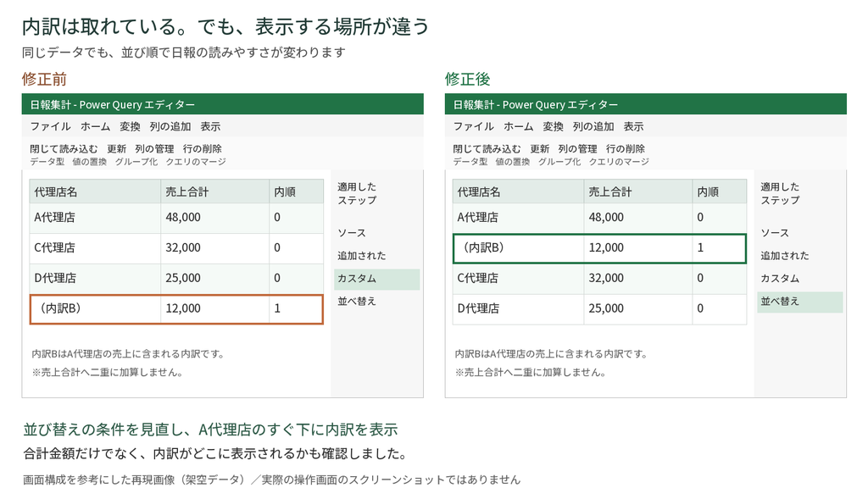868x499 pixels.
Task: Select 内順 column header in 修正後 table
Action: pyautogui.click(x=719, y=191)
